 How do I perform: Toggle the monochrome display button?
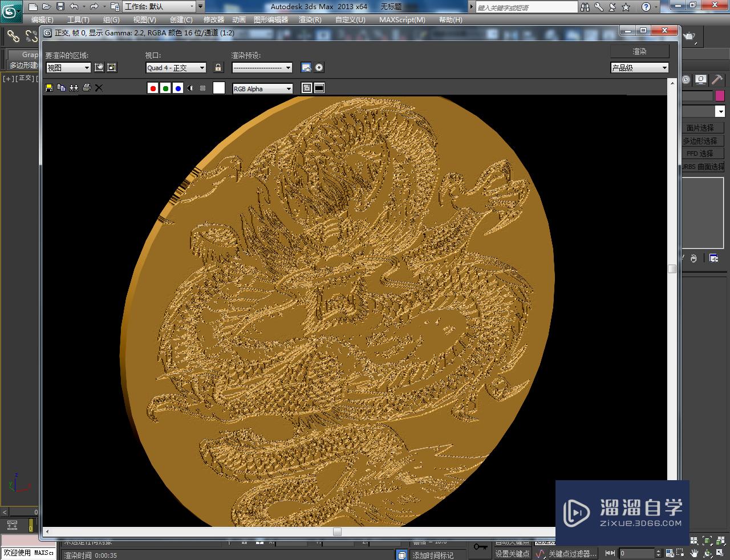pos(202,88)
